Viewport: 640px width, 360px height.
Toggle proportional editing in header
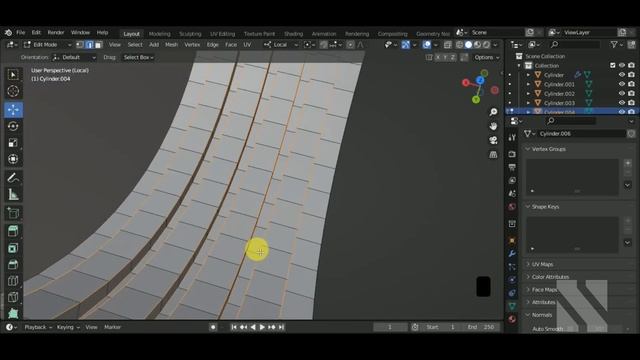350,45
